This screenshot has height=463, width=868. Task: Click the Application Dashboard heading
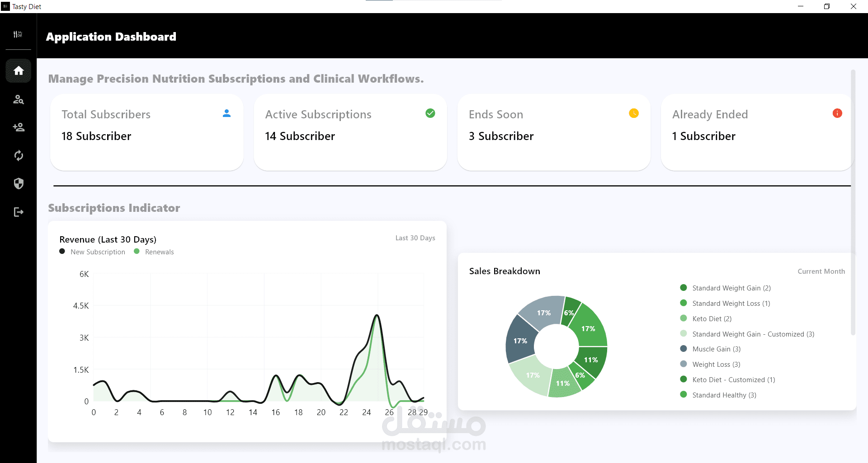[x=111, y=37]
